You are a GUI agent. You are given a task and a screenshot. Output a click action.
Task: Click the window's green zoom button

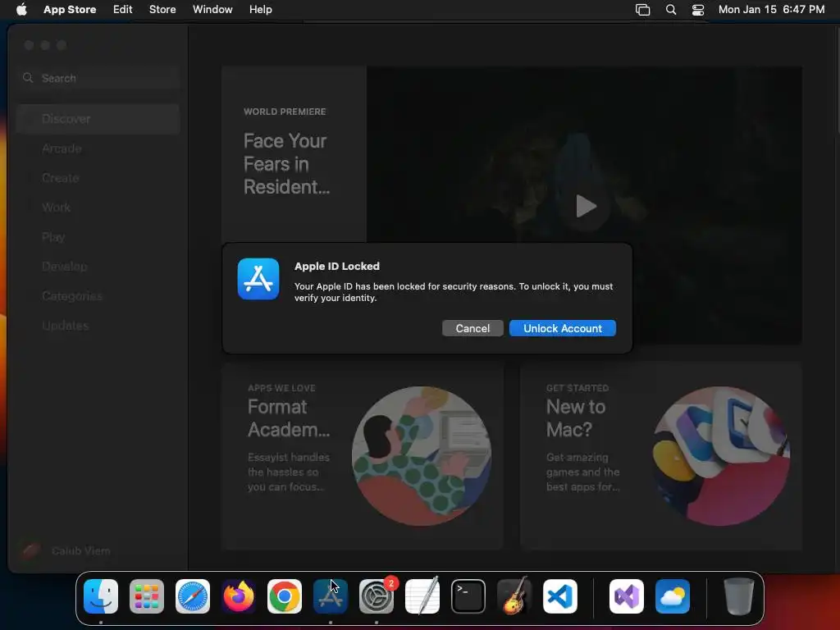(x=62, y=45)
